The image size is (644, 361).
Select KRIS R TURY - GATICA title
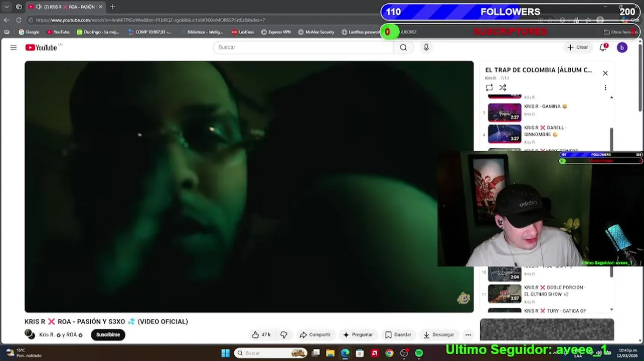point(555,311)
